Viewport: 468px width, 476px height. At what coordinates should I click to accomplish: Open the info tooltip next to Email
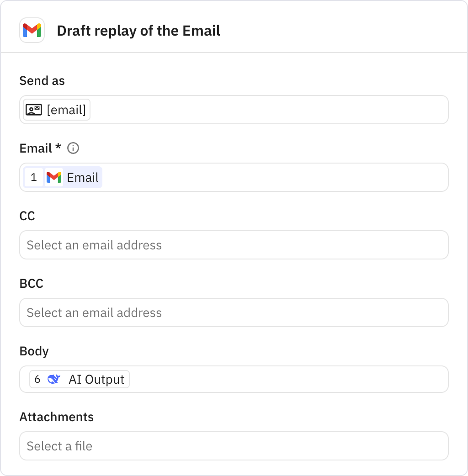coord(73,148)
